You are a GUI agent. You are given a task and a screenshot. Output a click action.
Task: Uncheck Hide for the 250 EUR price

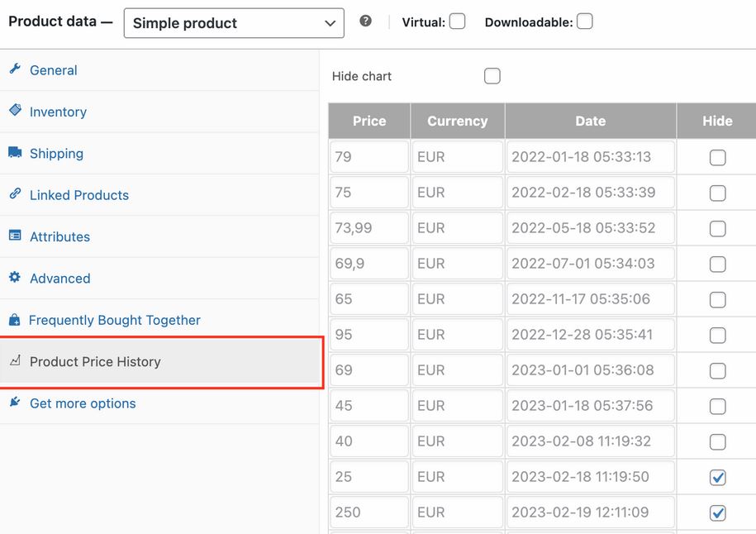click(717, 513)
